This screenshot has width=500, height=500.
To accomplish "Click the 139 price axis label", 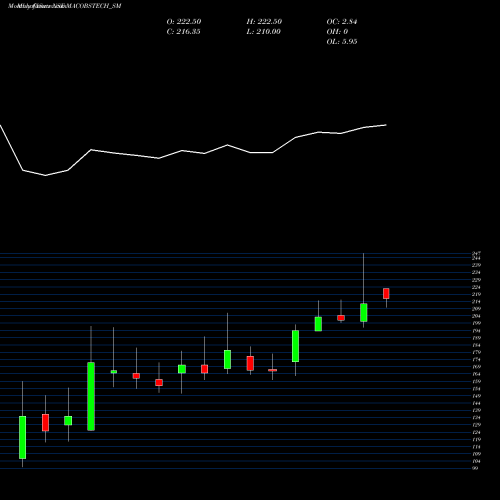I will click(x=476, y=410).
